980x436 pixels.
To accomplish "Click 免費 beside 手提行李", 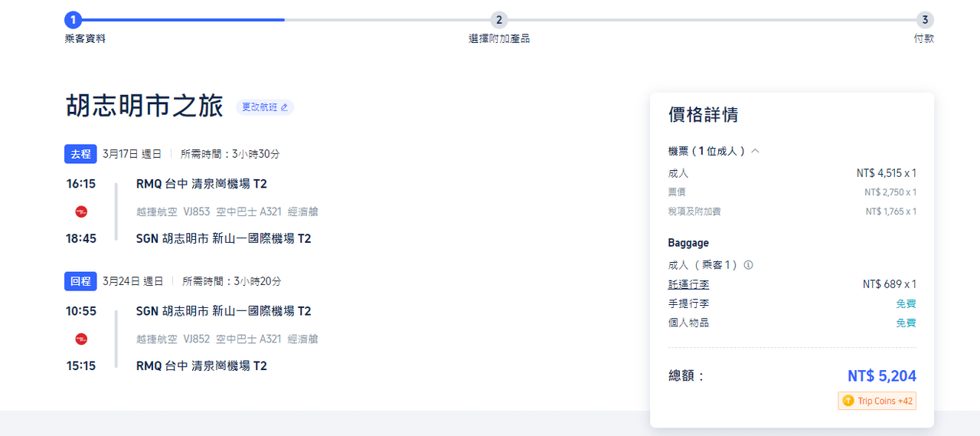I will point(906,303).
